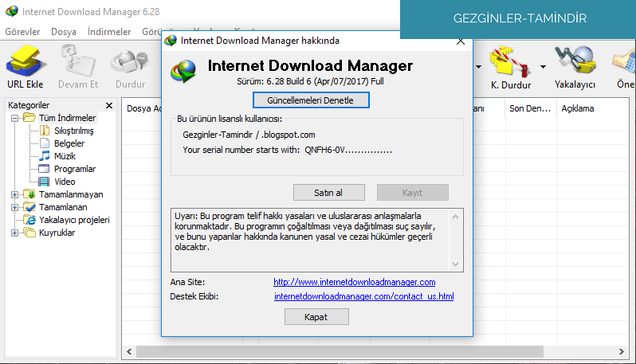Open the K. Durdur dropdown arrow
The height and width of the screenshot is (364, 636).
(543, 66)
